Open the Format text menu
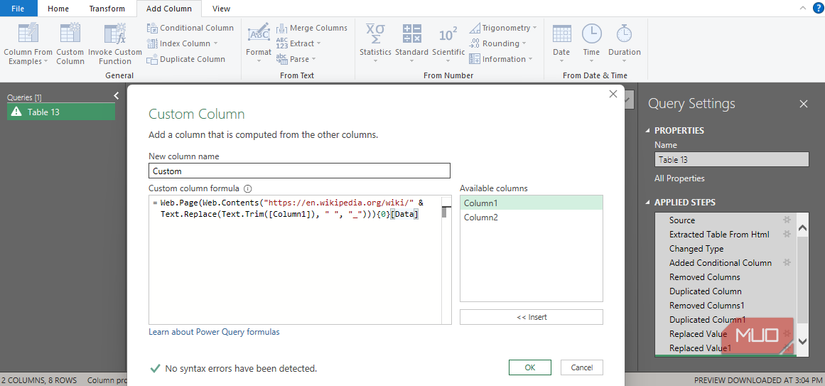The height and width of the screenshot is (386, 825). coord(258,44)
